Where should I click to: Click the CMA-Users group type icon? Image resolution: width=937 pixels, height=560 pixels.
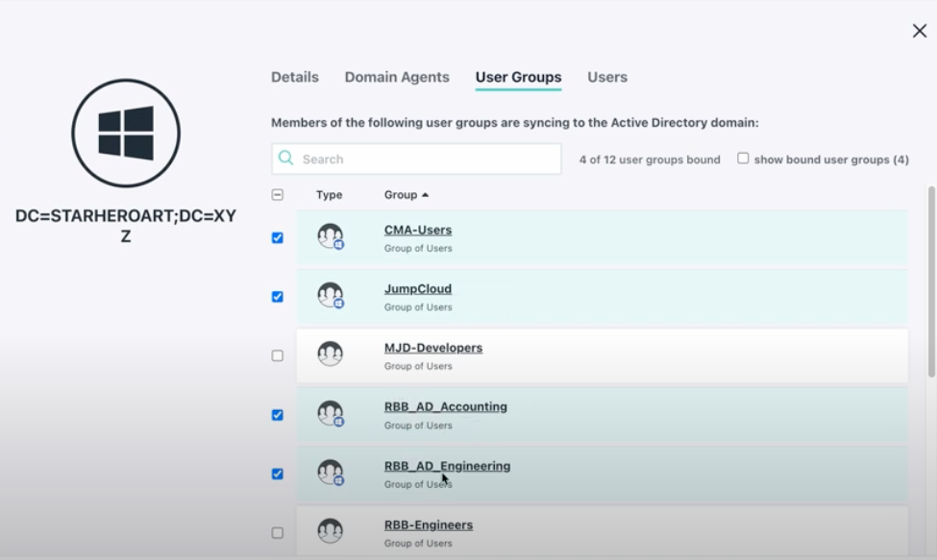point(331,236)
